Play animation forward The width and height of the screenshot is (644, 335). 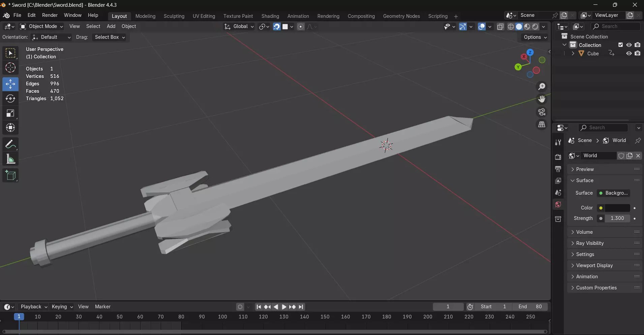coord(284,307)
